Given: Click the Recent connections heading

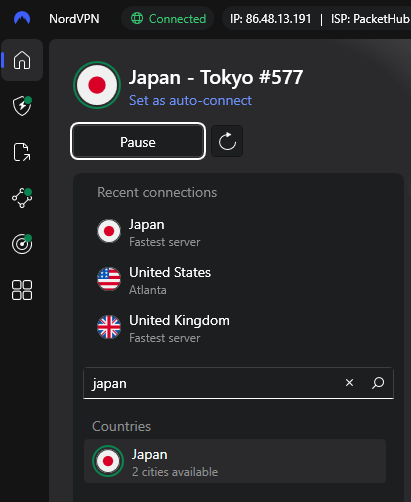Looking at the screenshot, I should click(x=157, y=192).
